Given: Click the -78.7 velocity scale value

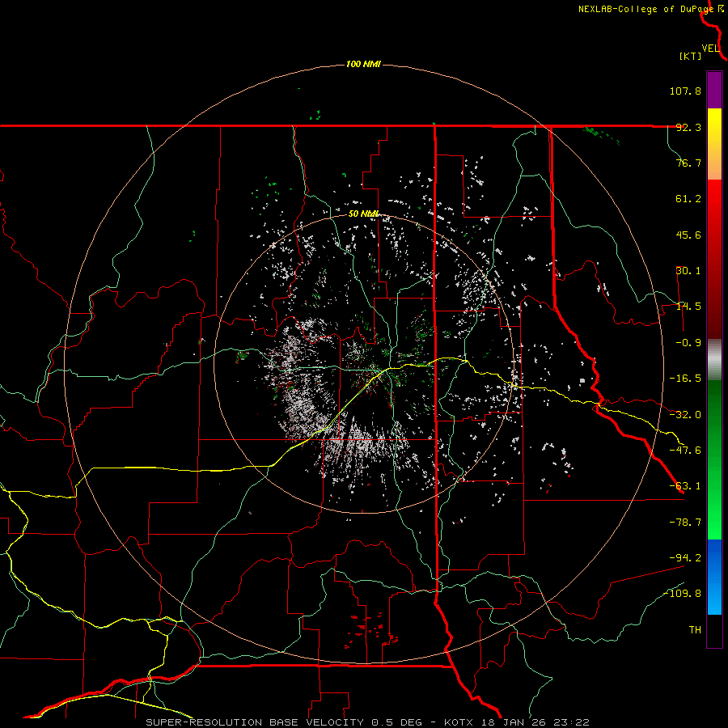Looking at the screenshot, I should pos(685,523).
